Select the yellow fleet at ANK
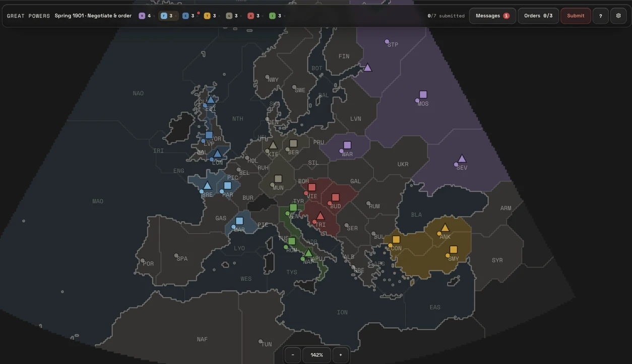 445,228
